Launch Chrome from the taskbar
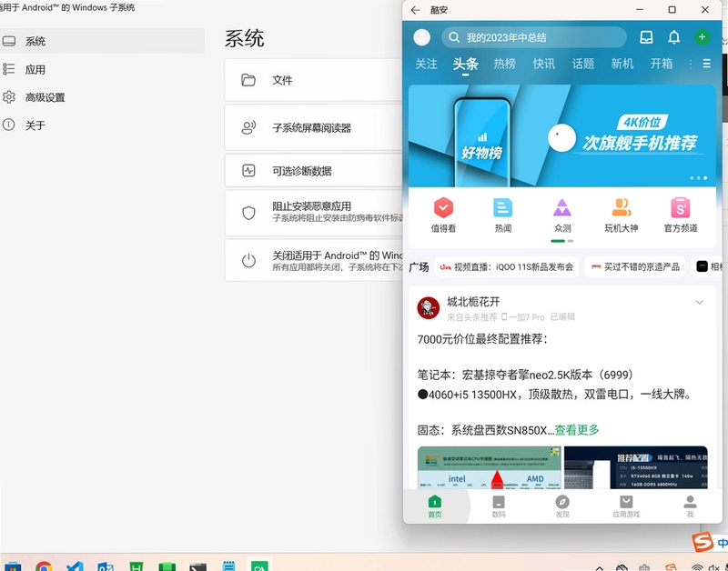This screenshot has height=571, width=728. (44, 566)
